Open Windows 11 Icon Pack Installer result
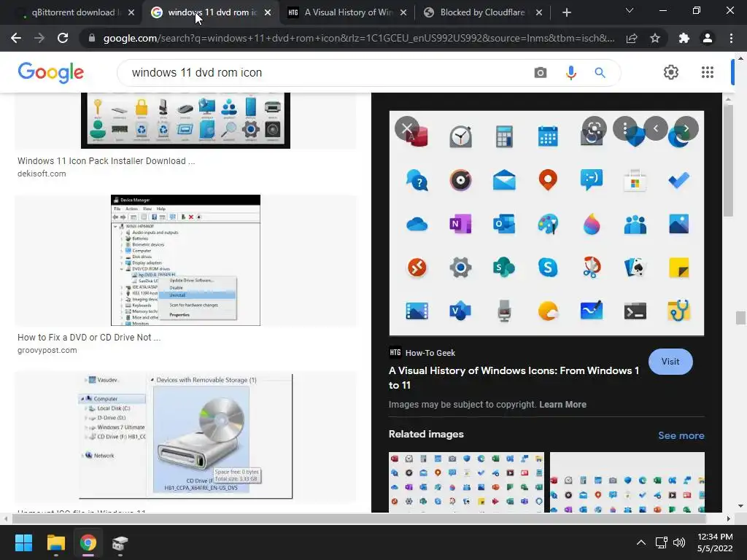This screenshot has height=560, width=747. point(107,161)
